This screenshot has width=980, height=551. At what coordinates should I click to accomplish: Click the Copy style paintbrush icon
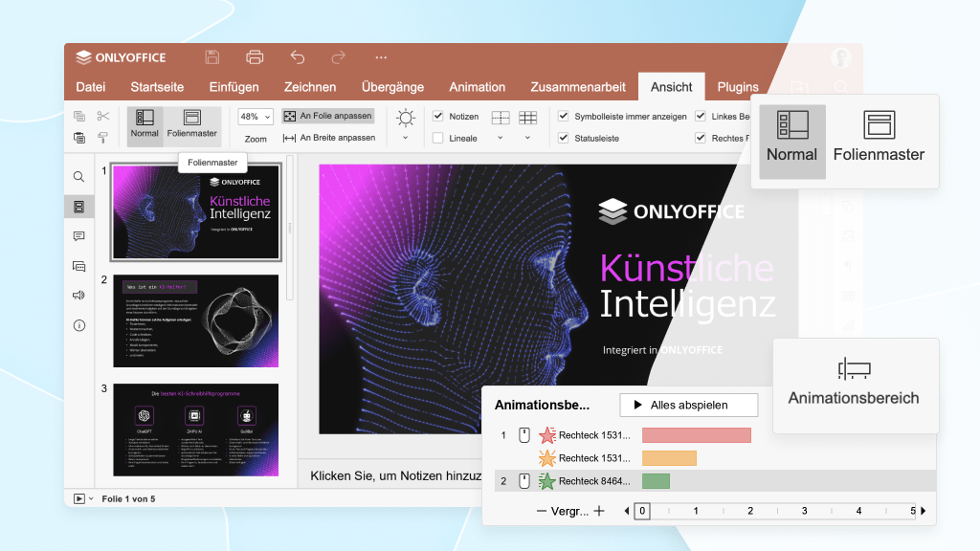click(103, 138)
